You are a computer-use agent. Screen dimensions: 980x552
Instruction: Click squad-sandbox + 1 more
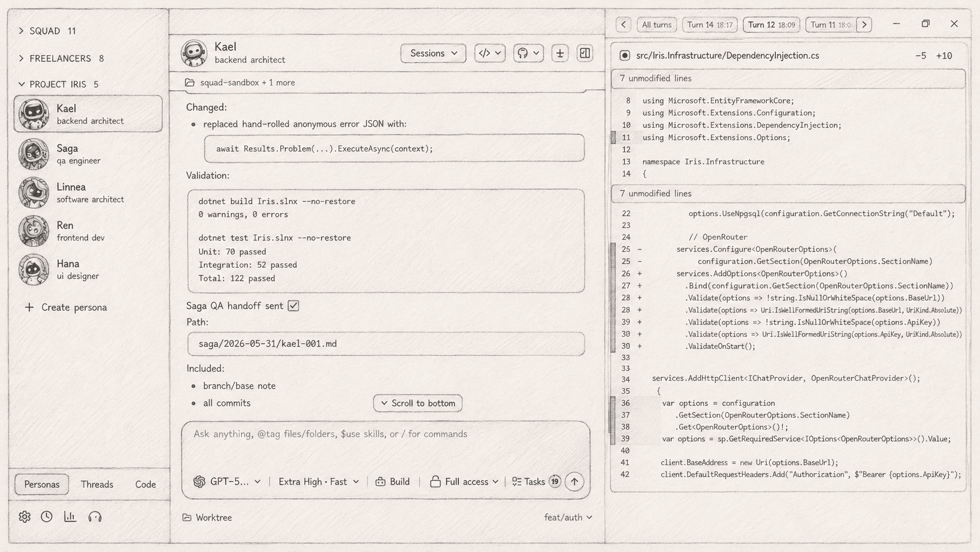tap(247, 83)
